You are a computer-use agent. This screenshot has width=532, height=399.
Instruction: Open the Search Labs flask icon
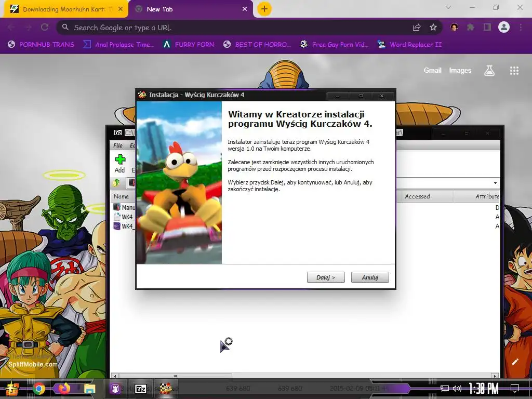pyautogui.click(x=489, y=71)
